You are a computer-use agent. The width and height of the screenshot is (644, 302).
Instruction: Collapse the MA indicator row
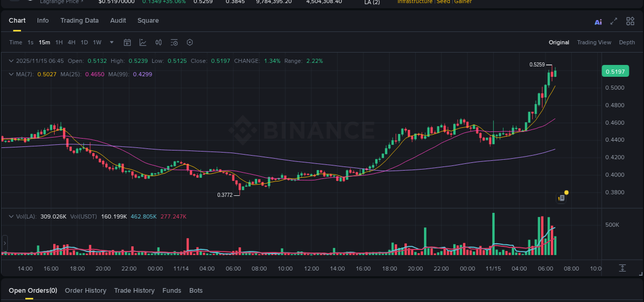pyautogui.click(x=10, y=74)
